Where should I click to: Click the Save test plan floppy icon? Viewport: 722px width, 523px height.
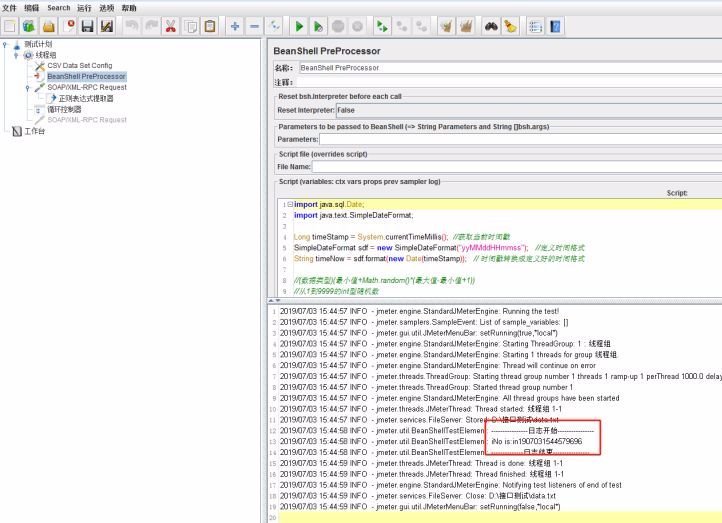(87, 26)
